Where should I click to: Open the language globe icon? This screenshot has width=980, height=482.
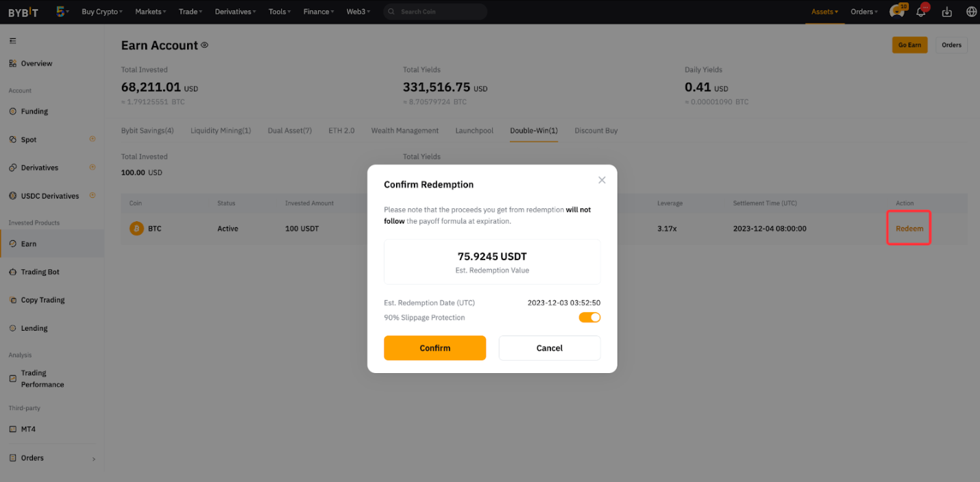[971, 12]
